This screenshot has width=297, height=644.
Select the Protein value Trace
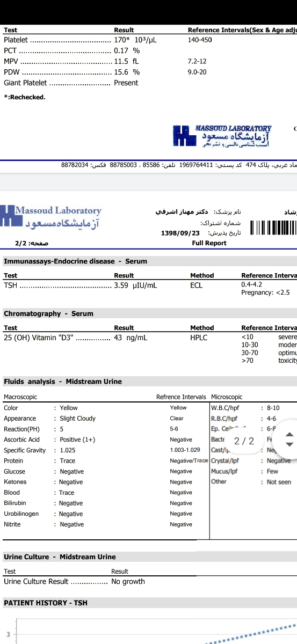[67, 461]
